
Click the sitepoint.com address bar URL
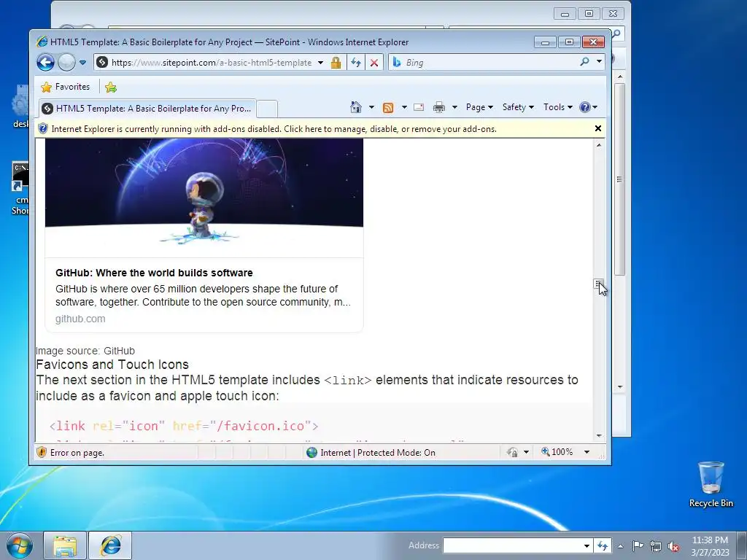coord(212,63)
